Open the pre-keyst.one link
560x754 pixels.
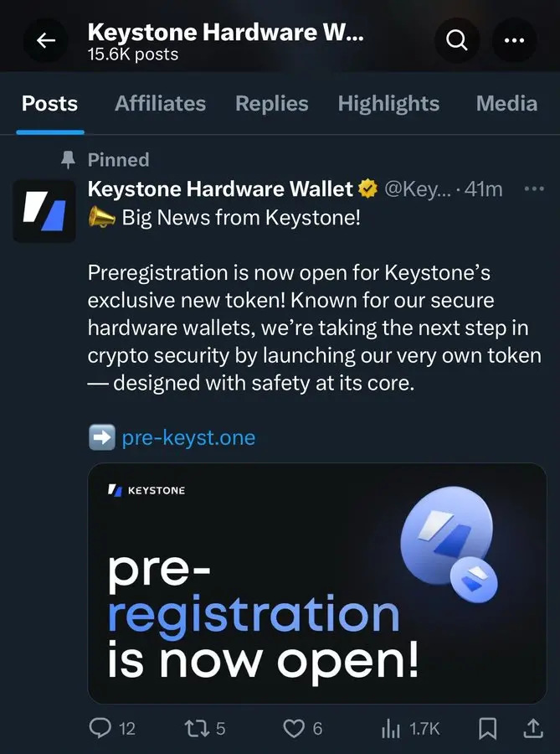coord(188,436)
